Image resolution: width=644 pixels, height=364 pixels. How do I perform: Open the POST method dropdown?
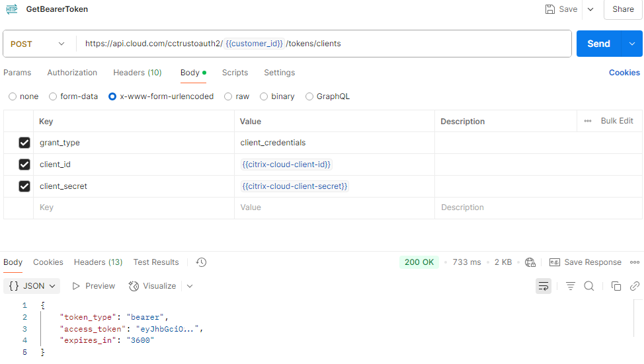pos(38,44)
